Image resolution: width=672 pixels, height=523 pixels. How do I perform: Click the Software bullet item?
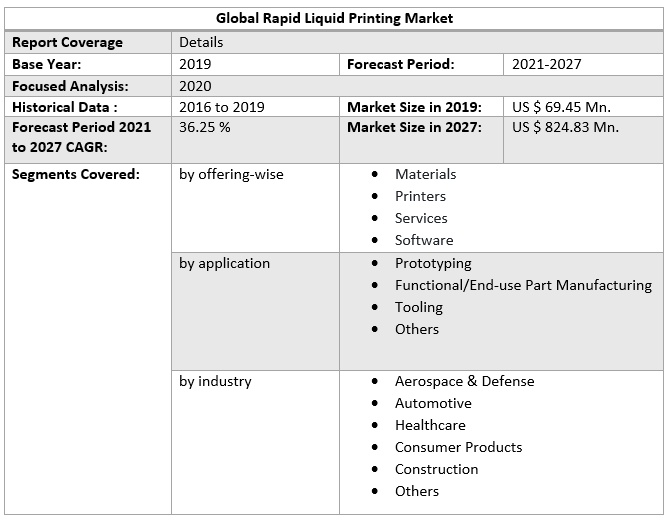[424, 240]
